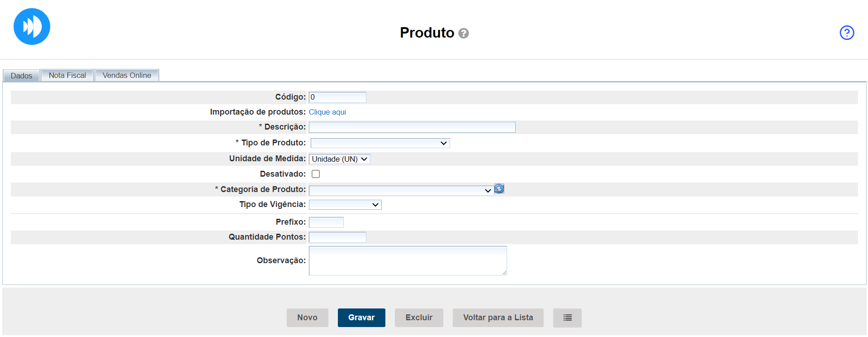
Task: Click the list icon button at bottom
Action: click(x=567, y=318)
